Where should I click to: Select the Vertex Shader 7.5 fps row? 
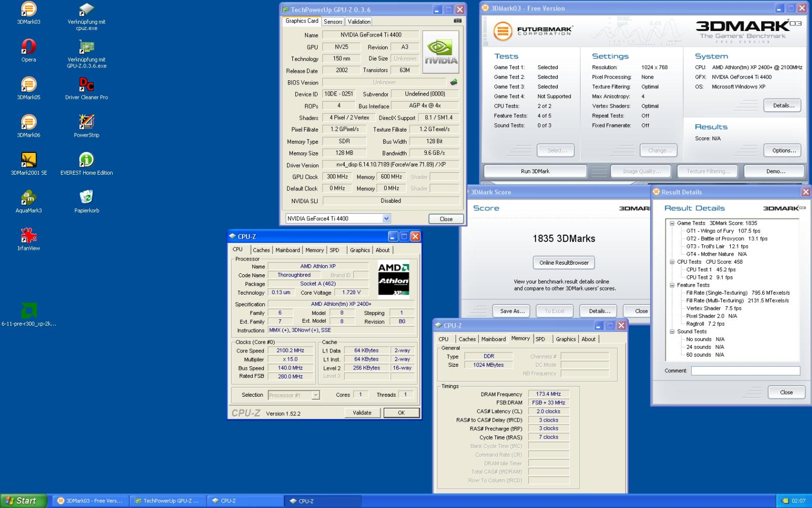coord(714,308)
